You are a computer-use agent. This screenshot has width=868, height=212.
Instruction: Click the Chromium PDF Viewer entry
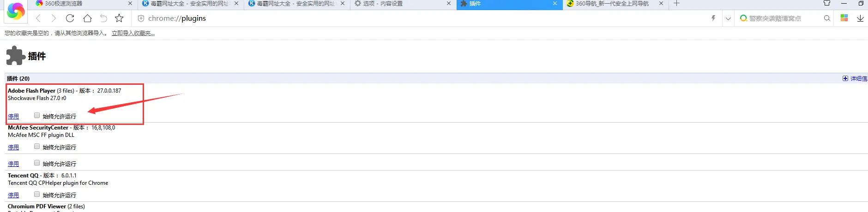(46, 206)
